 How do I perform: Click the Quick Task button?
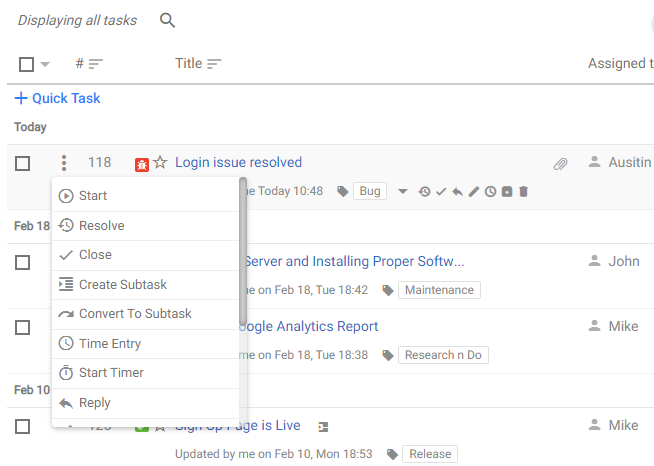[57, 98]
